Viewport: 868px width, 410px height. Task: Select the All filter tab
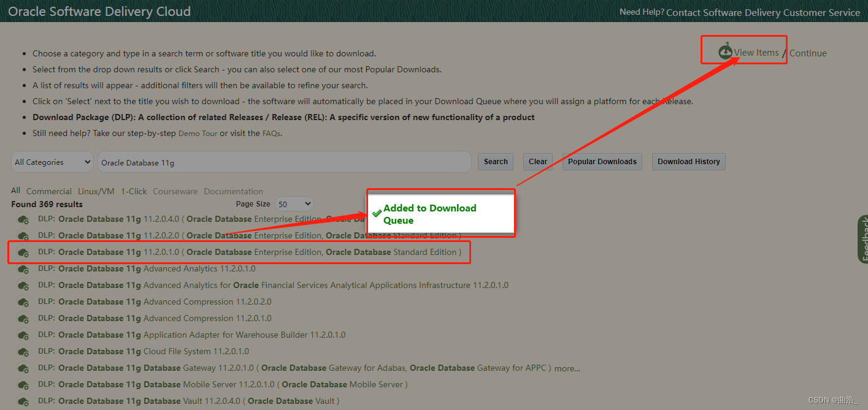coord(15,191)
